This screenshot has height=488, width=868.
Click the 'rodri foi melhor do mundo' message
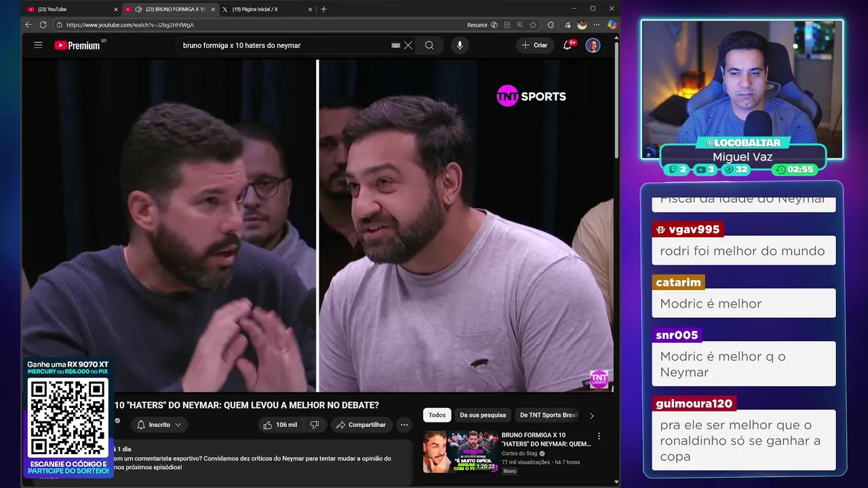[743, 251]
